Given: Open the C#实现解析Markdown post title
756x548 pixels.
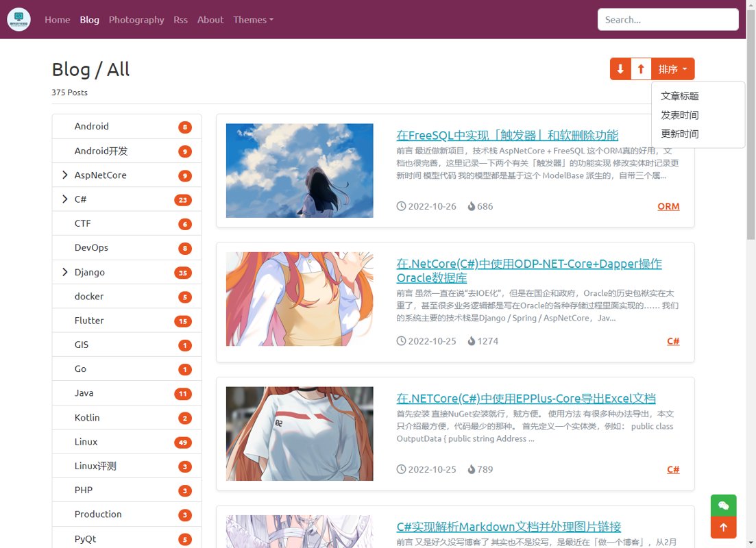Looking at the screenshot, I should 509,527.
